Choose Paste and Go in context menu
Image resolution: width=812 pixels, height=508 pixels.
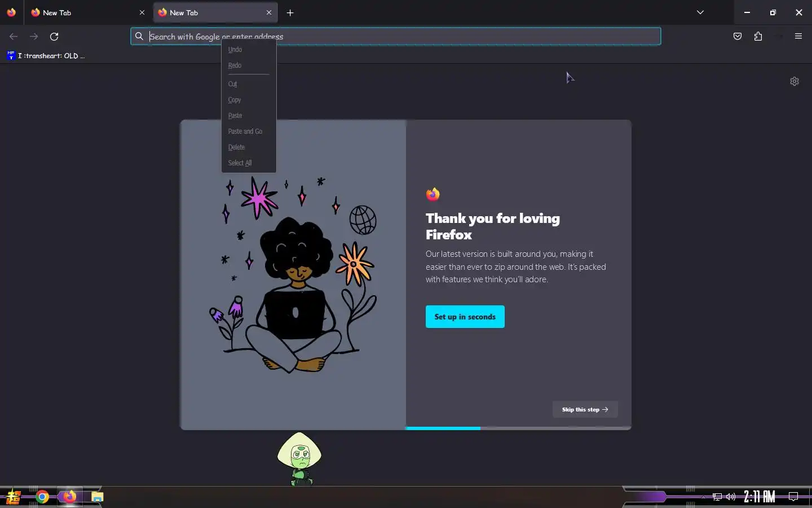point(249,132)
